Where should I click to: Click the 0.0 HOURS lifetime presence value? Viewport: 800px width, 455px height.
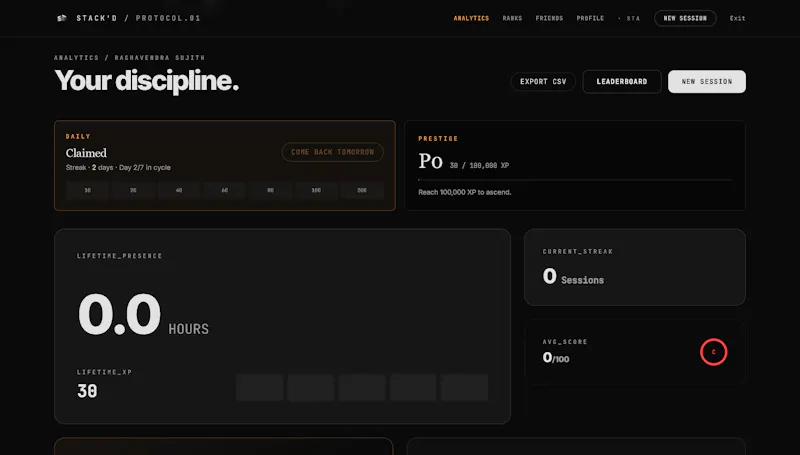click(x=143, y=315)
